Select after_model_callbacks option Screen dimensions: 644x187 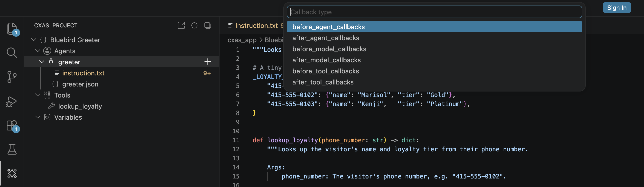pos(434,60)
